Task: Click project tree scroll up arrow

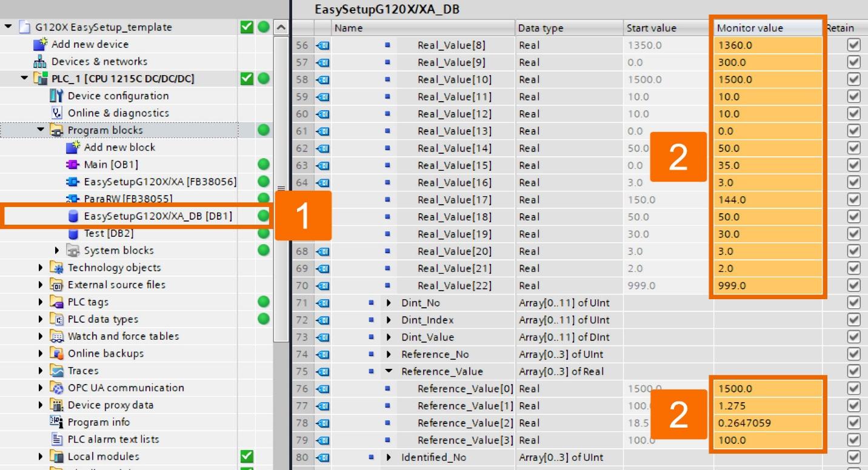Action: pyautogui.click(x=280, y=27)
